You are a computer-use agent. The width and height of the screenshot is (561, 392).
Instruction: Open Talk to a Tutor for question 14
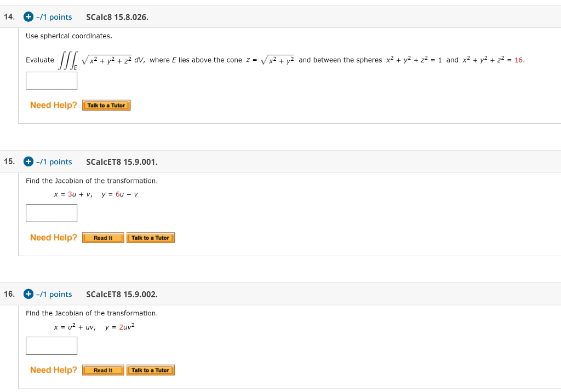coord(106,105)
